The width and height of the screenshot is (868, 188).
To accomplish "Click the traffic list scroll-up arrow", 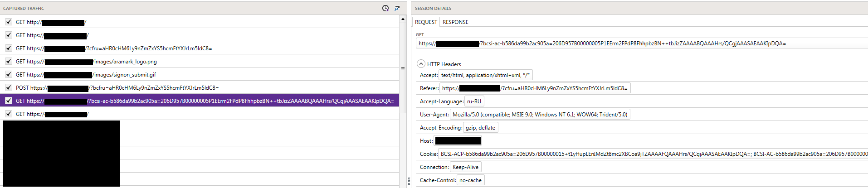I will point(403,19).
